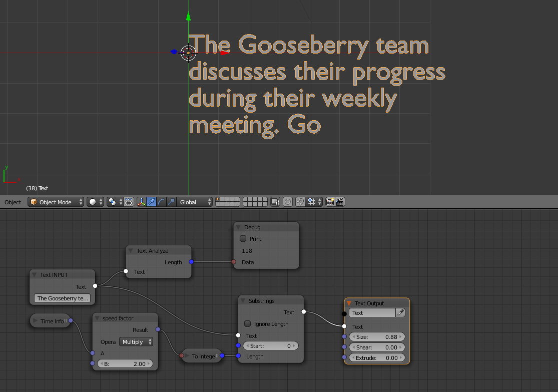Collapse the speed factor node
The image size is (558, 392).
[x=97, y=318]
